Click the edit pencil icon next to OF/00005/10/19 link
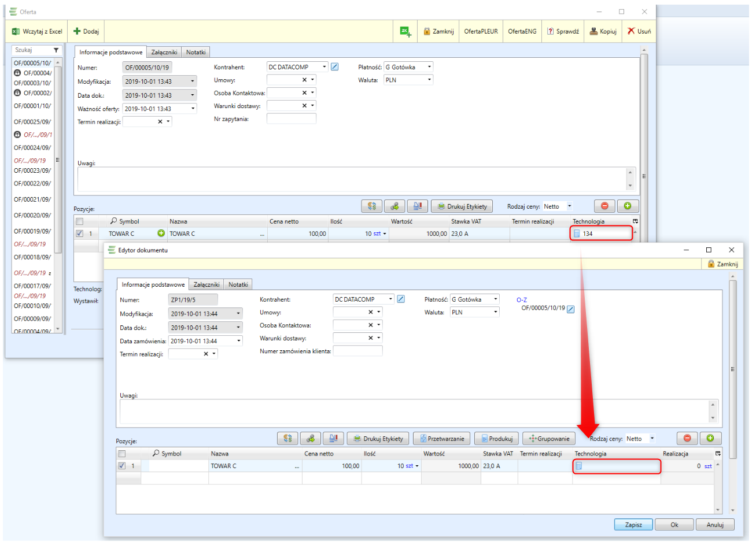The height and width of the screenshot is (545, 756). 571,309
